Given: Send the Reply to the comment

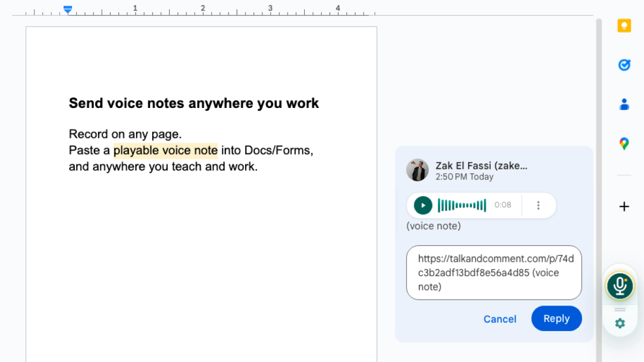Looking at the screenshot, I should (x=556, y=318).
